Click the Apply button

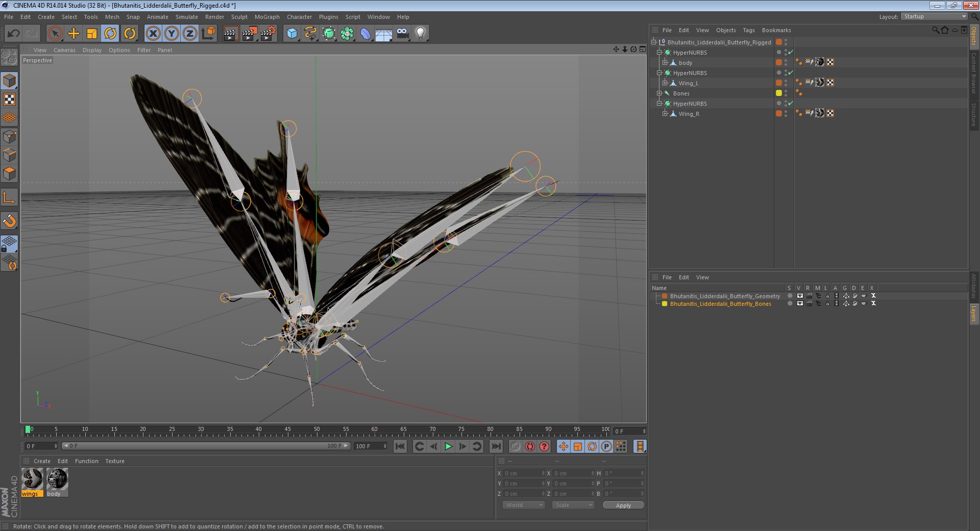pos(623,505)
